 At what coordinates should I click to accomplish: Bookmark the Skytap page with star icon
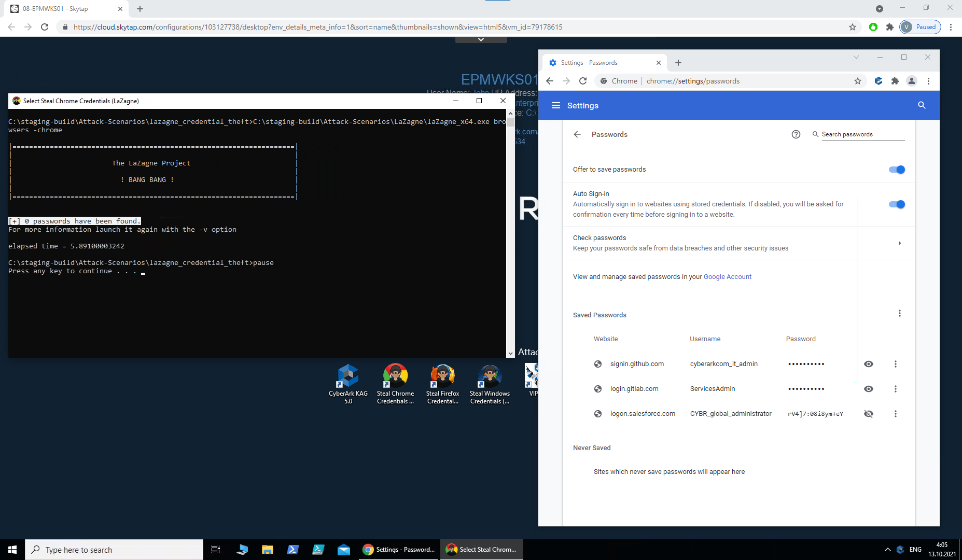click(853, 27)
